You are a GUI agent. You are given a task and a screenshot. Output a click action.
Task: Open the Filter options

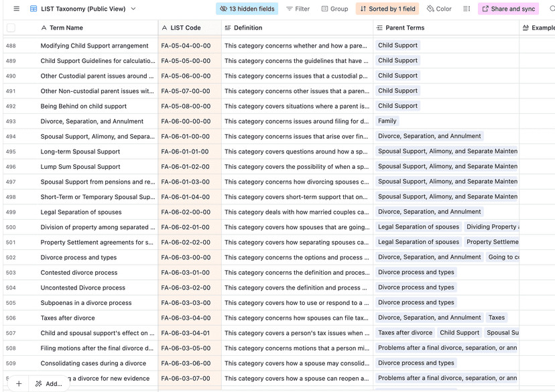tap(297, 9)
